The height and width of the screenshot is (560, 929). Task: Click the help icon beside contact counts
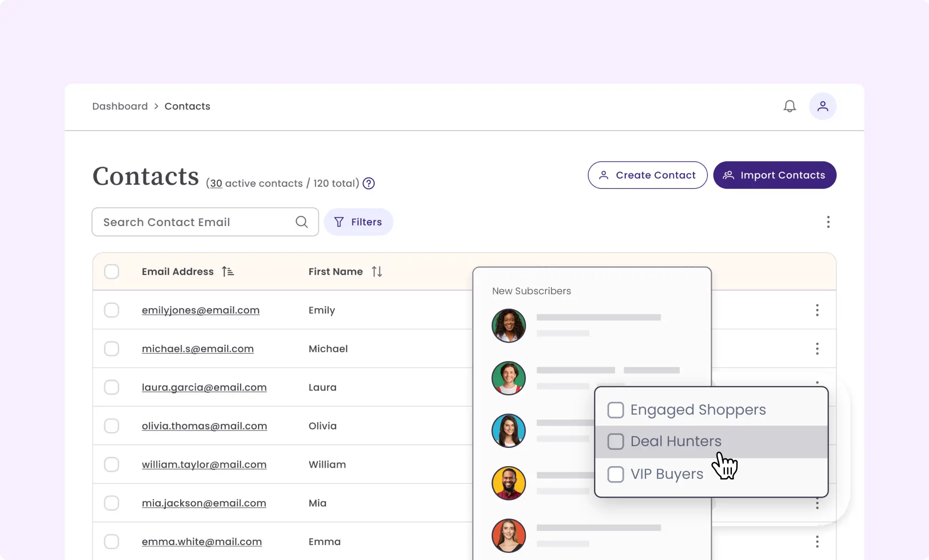click(x=368, y=183)
